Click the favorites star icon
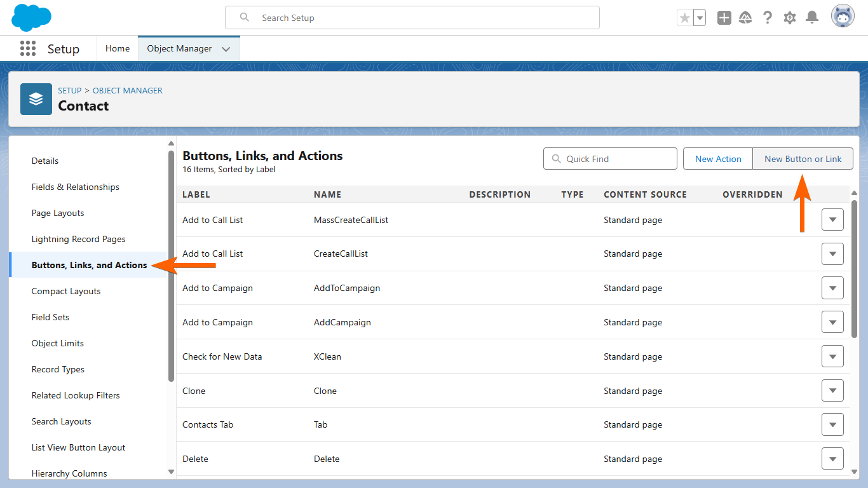868x488 pixels. 684,18
